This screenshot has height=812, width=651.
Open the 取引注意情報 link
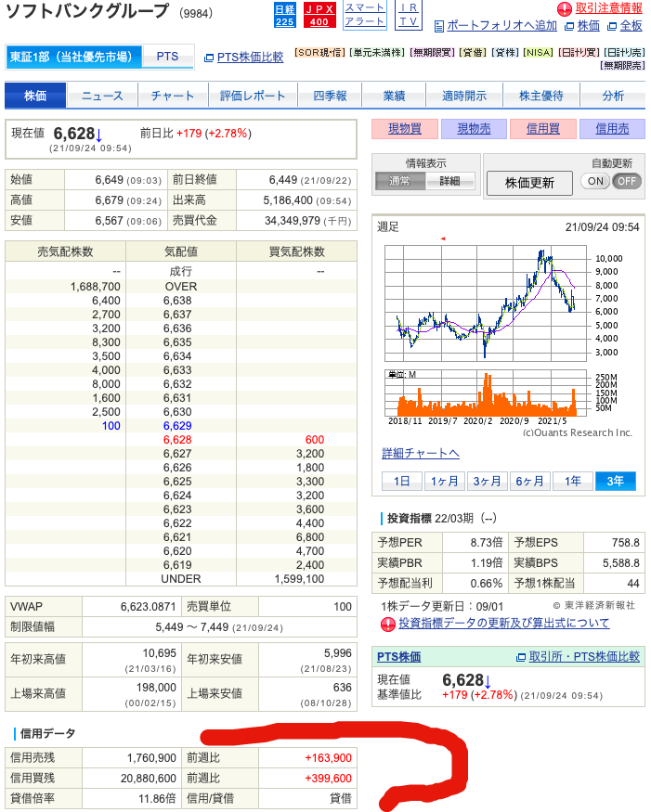pyautogui.click(x=608, y=8)
